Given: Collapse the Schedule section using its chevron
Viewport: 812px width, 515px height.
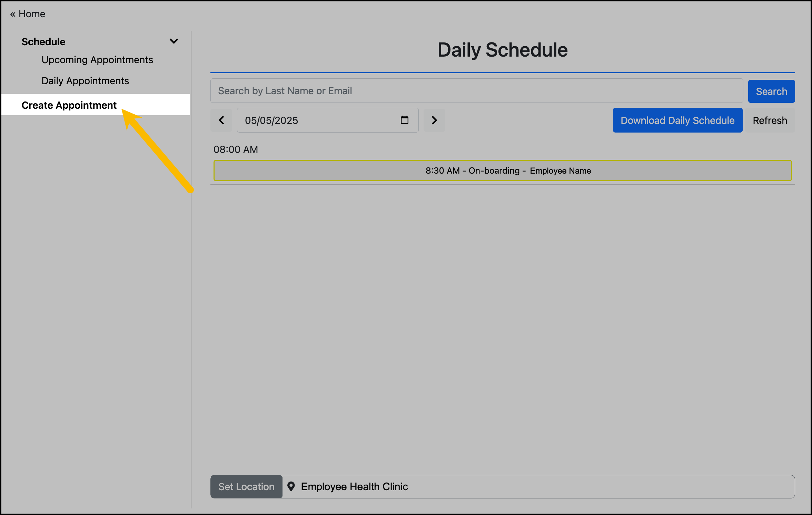Looking at the screenshot, I should [x=174, y=41].
